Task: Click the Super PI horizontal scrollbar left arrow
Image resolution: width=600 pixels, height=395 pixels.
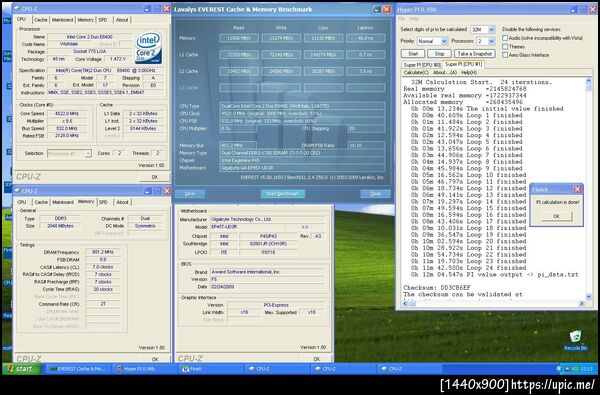Action: coord(406,304)
